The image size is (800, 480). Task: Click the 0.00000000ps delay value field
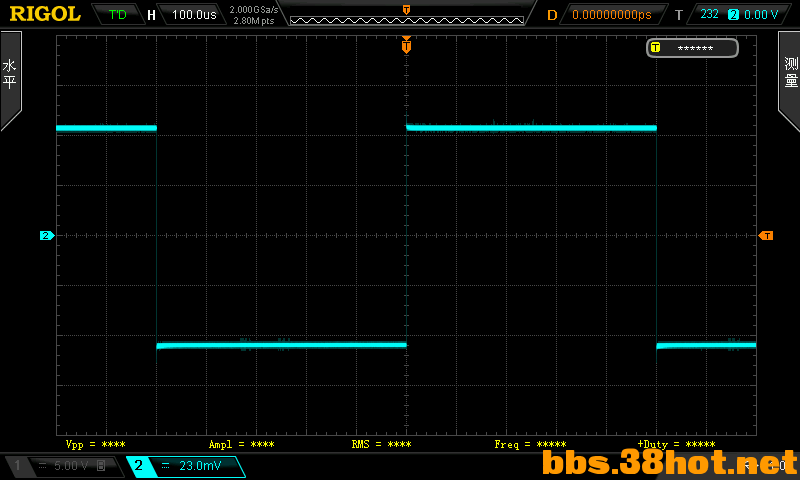tap(612, 15)
